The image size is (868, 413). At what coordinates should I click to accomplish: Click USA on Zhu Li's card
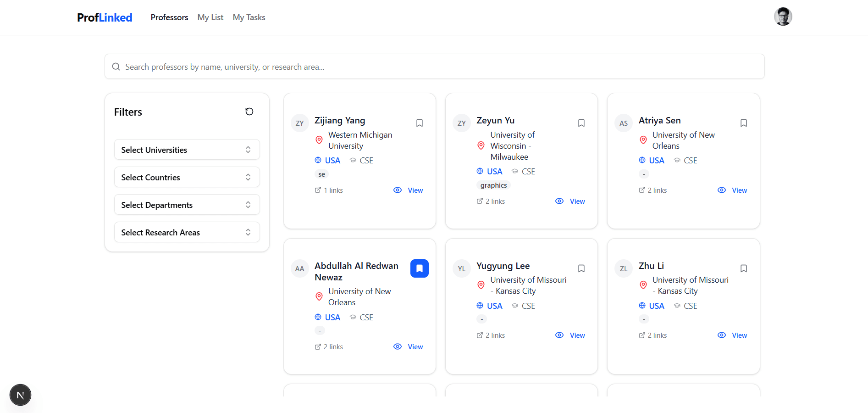657,306
